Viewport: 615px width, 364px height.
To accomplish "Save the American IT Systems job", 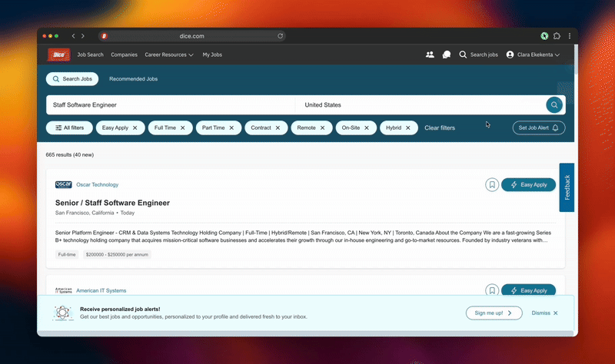I will (x=492, y=290).
